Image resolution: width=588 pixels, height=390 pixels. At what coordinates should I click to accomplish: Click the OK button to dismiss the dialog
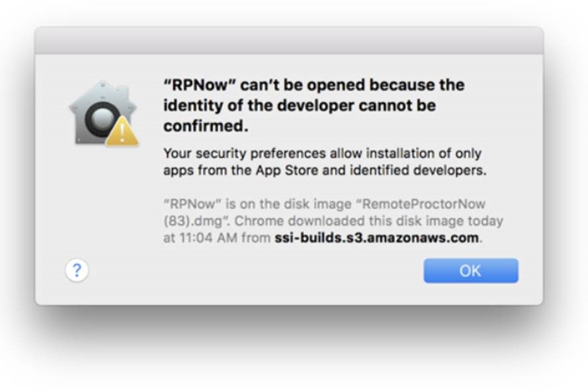tap(471, 270)
